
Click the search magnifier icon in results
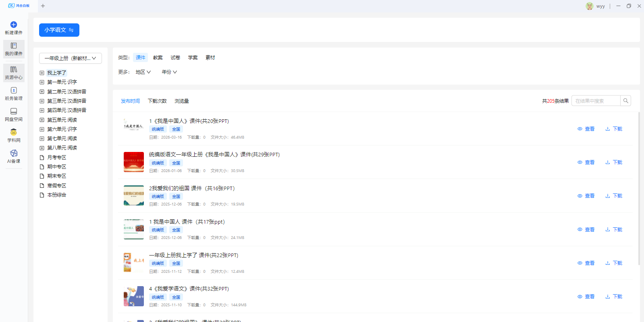click(x=625, y=101)
